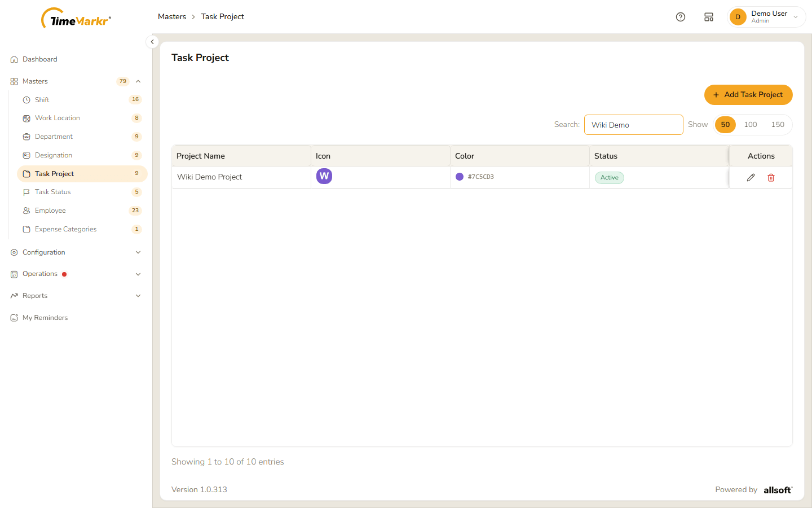Click the #7C5CD3 purple color swatch
The image size is (812, 508).
click(x=460, y=177)
